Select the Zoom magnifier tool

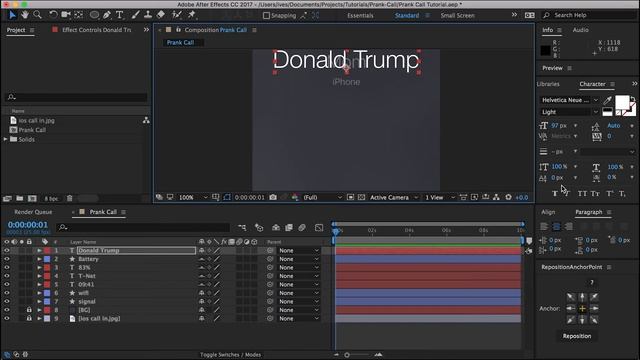38,15
